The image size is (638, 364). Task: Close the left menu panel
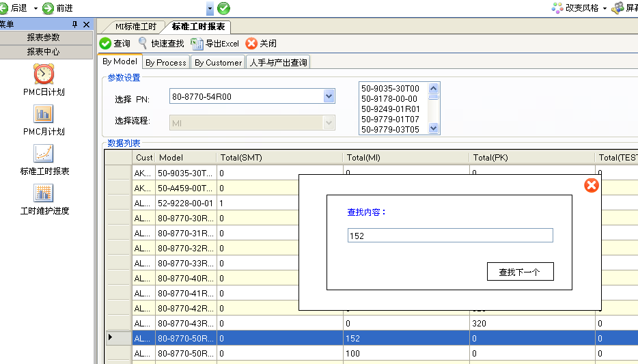coord(86,25)
